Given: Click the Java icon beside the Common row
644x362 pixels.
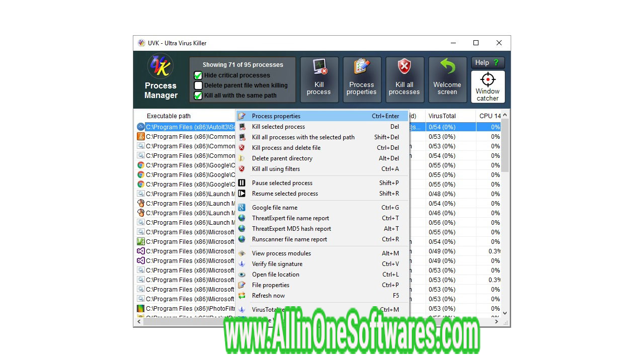Looking at the screenshot, I should [141, 137].
